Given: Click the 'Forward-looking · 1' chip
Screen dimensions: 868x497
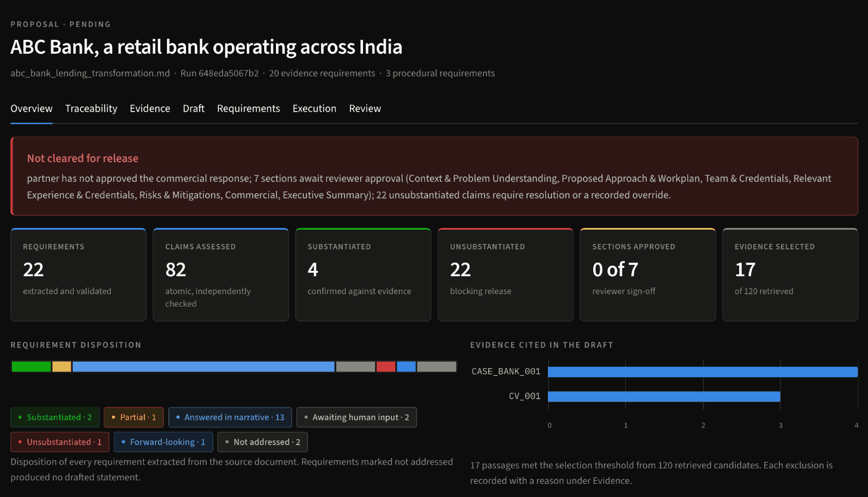Looking at the screenshot, I should (163, 442).
